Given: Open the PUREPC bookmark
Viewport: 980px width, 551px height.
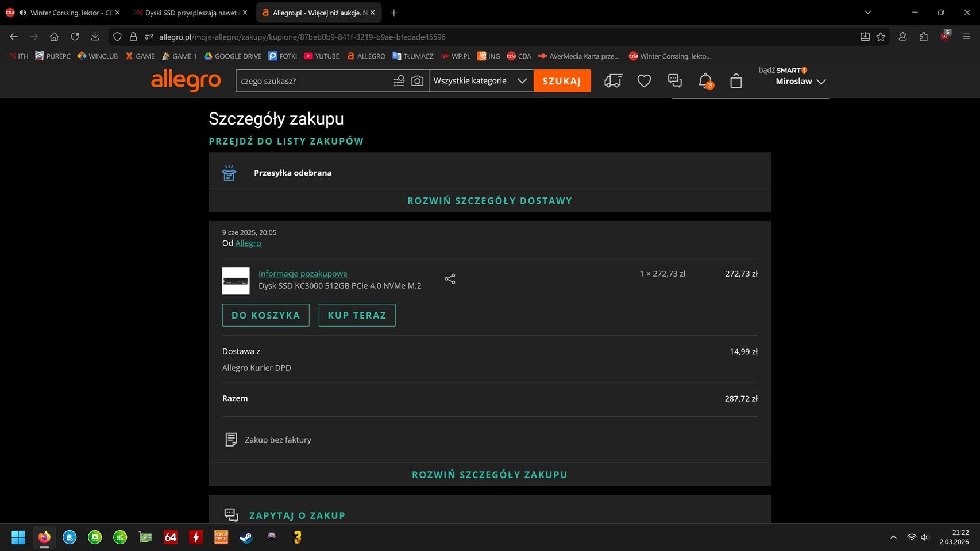Looking at the screenshot, I should [x=53, y=56].
